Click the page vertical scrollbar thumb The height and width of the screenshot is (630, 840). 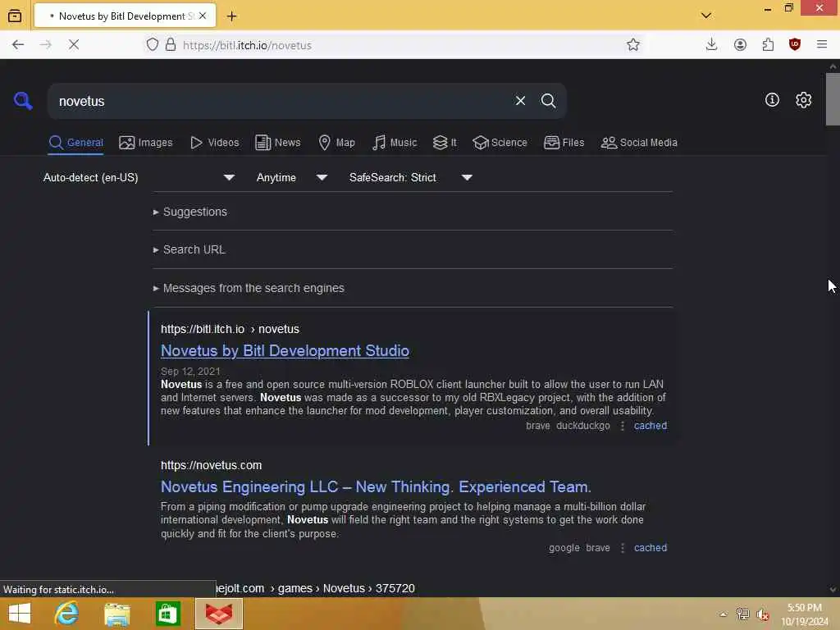tap(833, 99)
